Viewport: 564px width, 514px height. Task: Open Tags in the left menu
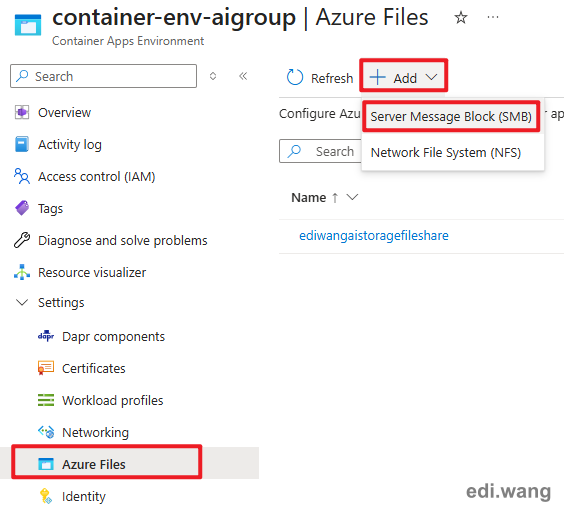pos(50,208)
